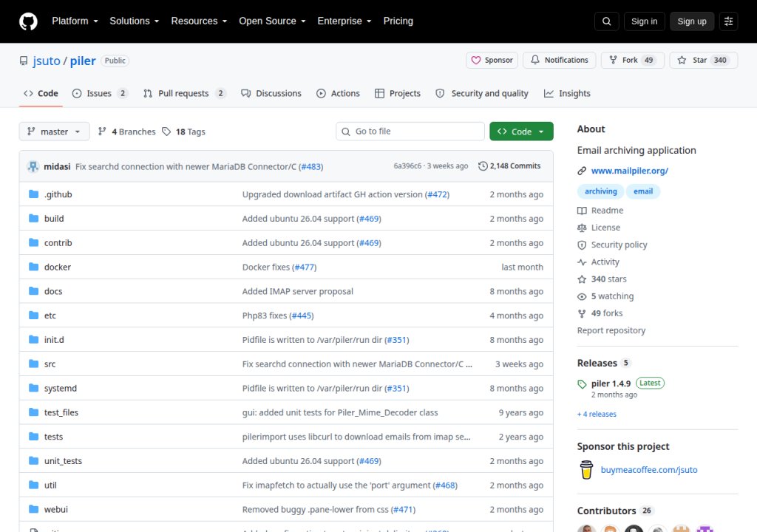The height and width of the screenshot is (532, 757).
Task: Click the docs folder icon
Action: [33, 290]
